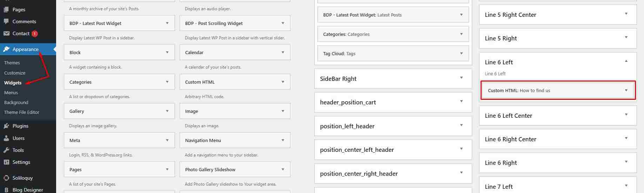Click the Pages icon in sidebar
The height and width of the screenshot is (193, 644).
[x=6, y=9]
